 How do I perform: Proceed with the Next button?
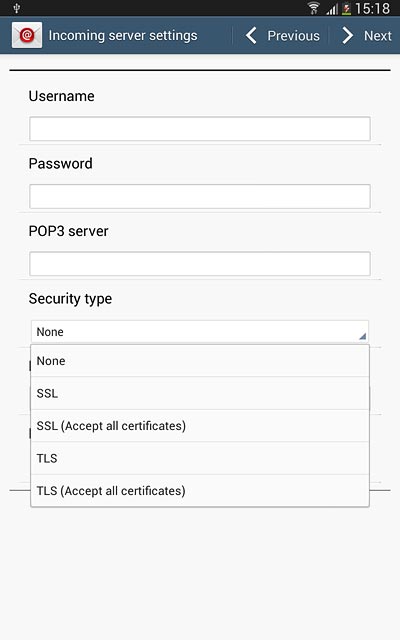(x=366, y=36)
